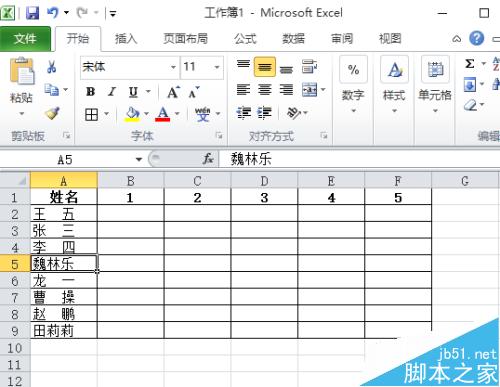Click the fill color bucket icon
The height and width of the screenshot is (387, 500).
point(132,114)
